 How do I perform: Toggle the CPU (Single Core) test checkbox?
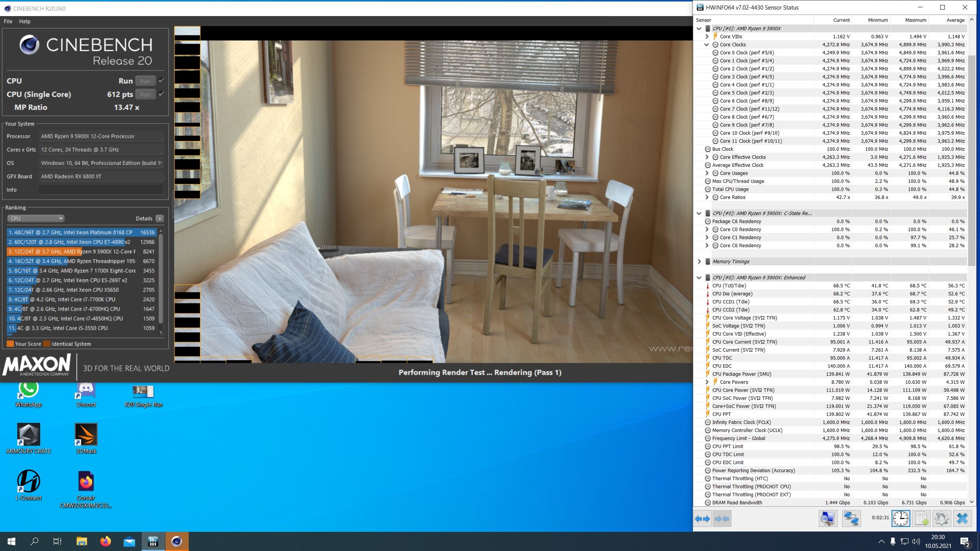point(162,94)
